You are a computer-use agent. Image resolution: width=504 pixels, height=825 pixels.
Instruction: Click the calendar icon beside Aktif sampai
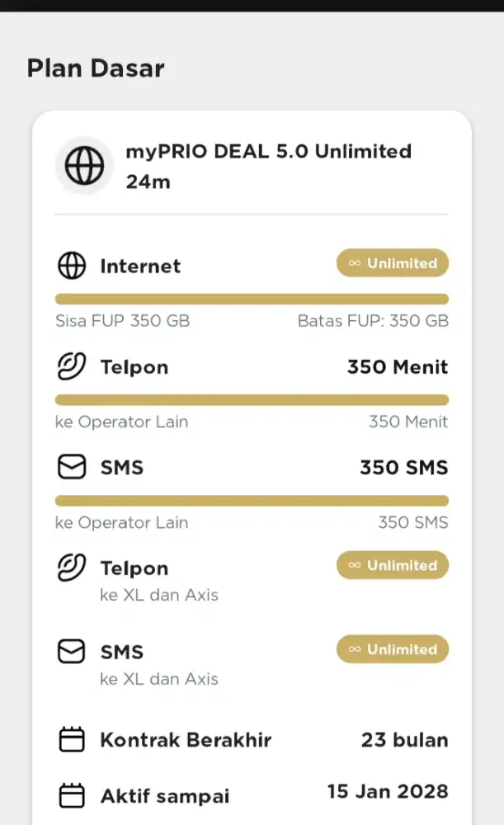(x=73, y=794)
